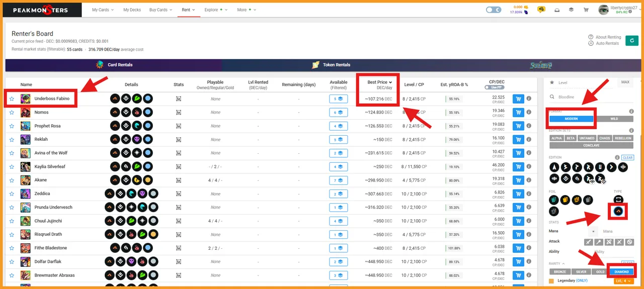Toggle the Use PP switch under CP/DEC
Screen dimensions: 644x289
coord(494,87)
